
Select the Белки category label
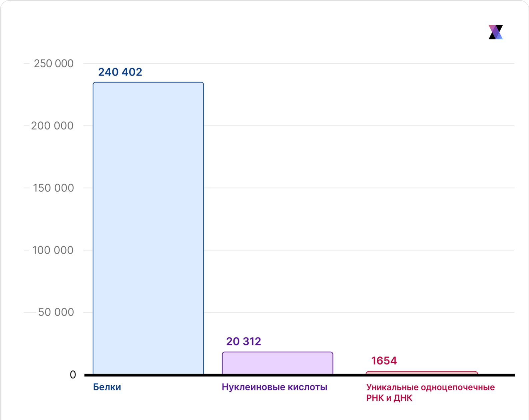click(107, 387)
